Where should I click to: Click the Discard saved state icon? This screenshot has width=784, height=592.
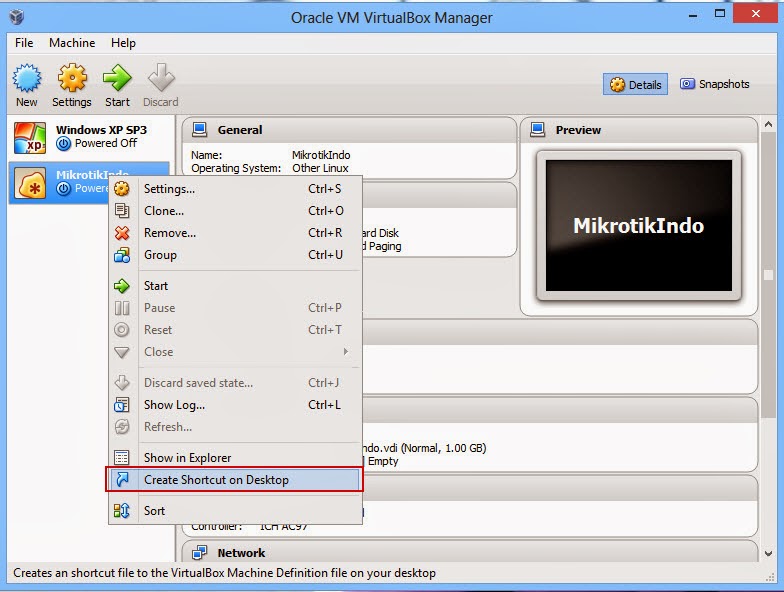pos(122,383)
